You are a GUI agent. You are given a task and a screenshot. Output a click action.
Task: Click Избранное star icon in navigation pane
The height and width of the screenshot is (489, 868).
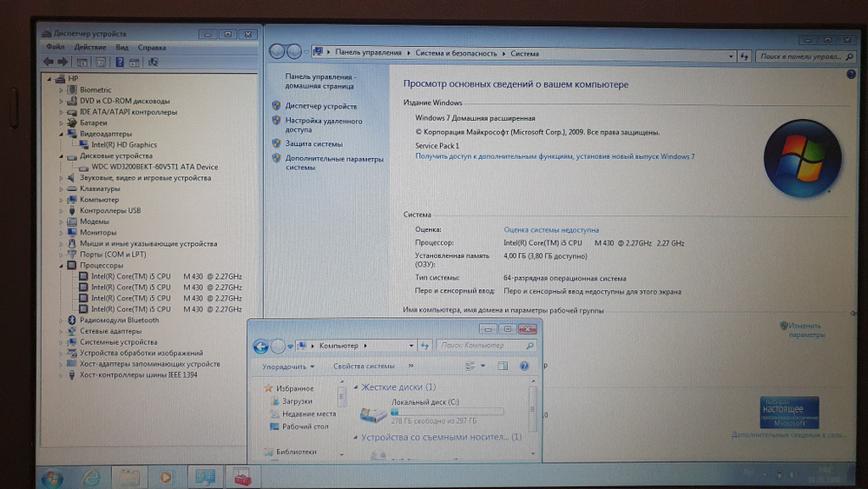click(x=268, y=388)
